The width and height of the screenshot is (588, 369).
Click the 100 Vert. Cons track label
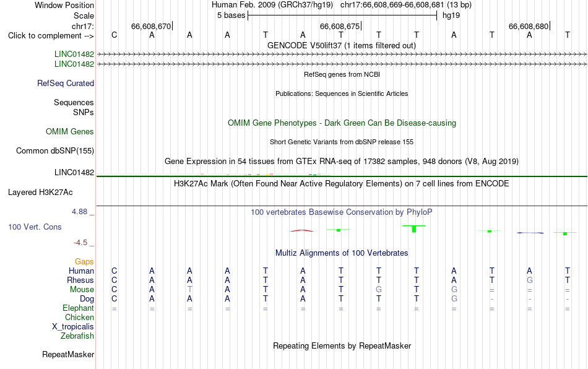click(35, 227)
